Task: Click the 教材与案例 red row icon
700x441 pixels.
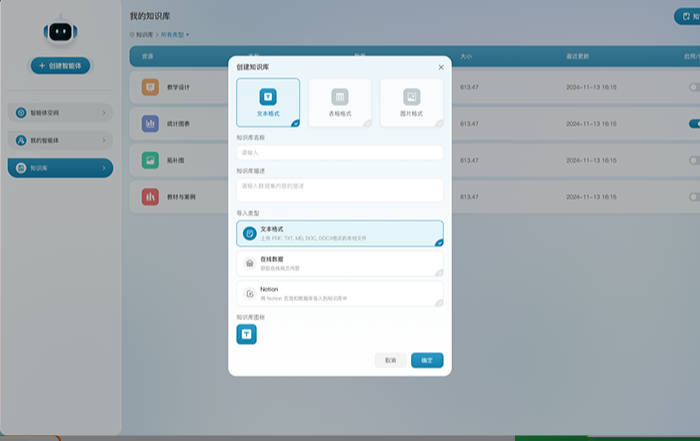Action: point(150,196)
